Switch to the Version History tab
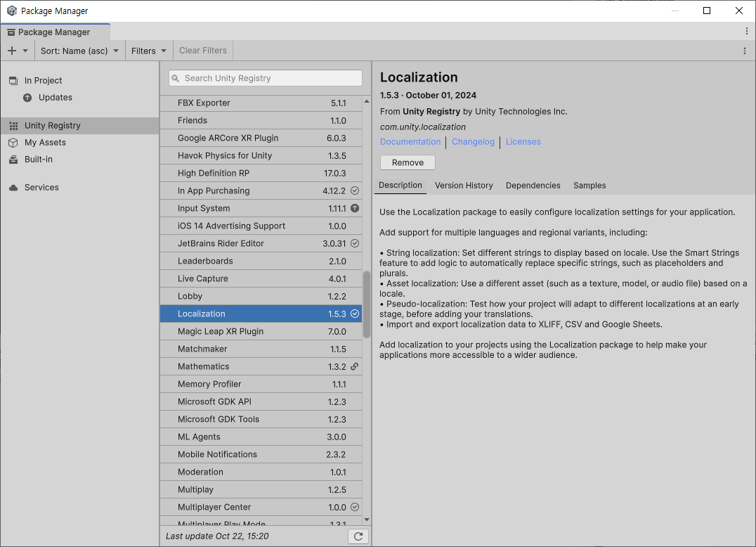Image resolution: width=756 pixels, height=547 pixels. [x=464, y=186]
